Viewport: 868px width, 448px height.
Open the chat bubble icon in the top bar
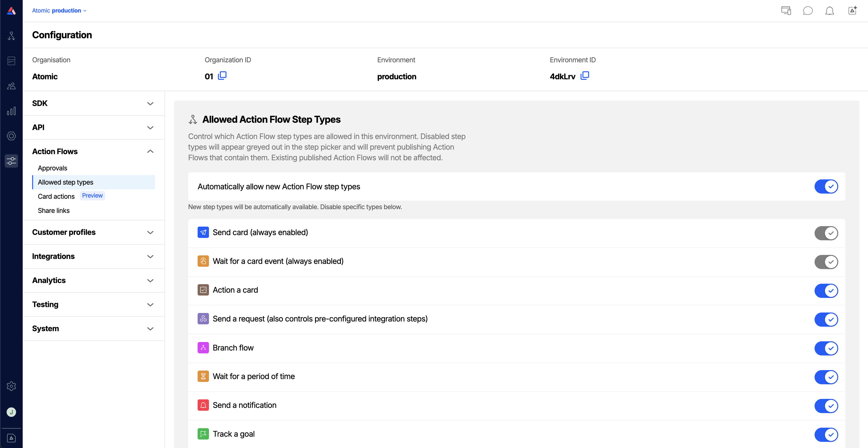click(x=808, y=10)
